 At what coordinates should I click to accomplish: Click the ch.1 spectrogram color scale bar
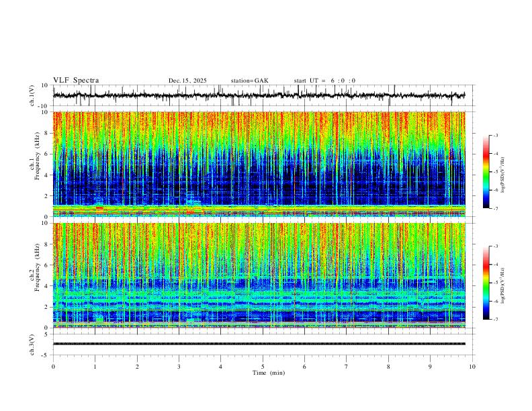click(x=486, y=172)
